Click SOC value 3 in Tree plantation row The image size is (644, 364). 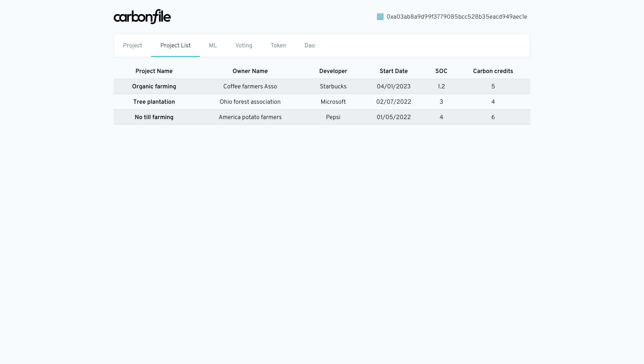coord(441,102)
